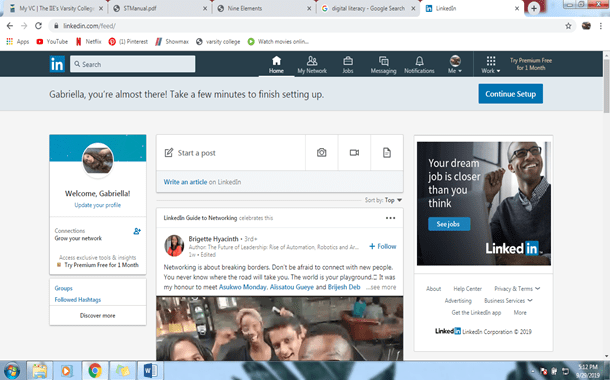Open a new browser tab
Image resolution: width=610 pixels, height=380 pixels.
[534, 8]
